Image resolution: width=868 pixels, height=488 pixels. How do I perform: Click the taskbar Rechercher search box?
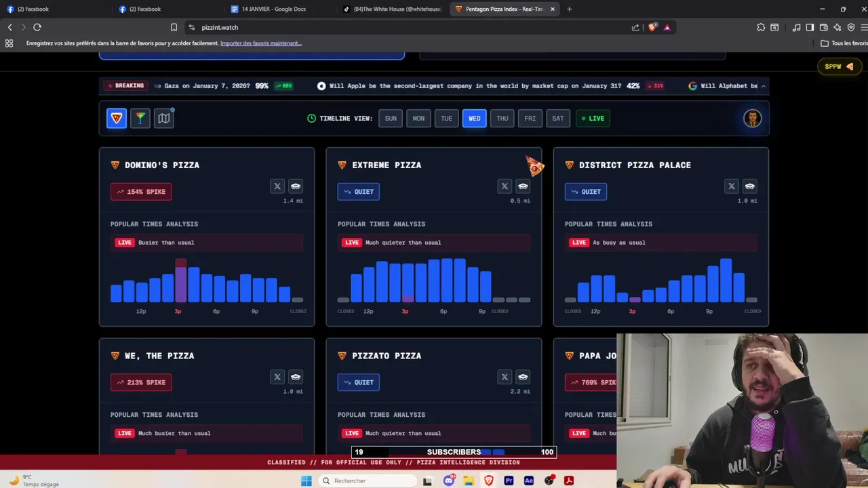click(367, 481)
